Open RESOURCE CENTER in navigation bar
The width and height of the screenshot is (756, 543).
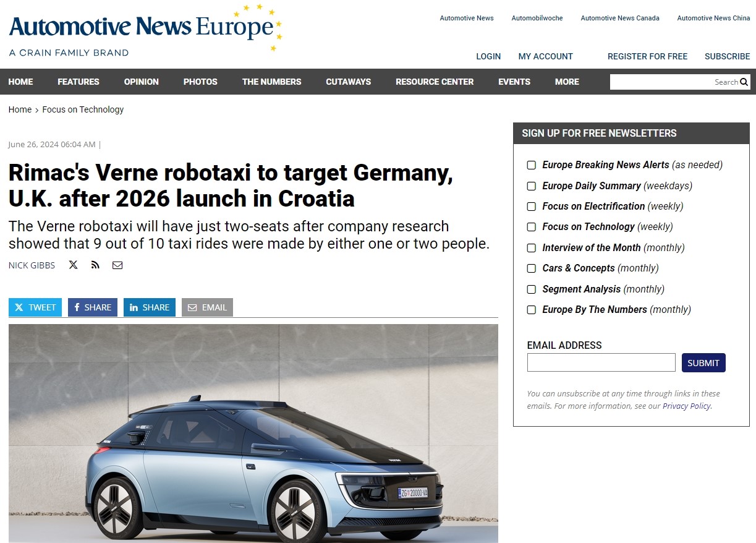(x=435, y=82)
